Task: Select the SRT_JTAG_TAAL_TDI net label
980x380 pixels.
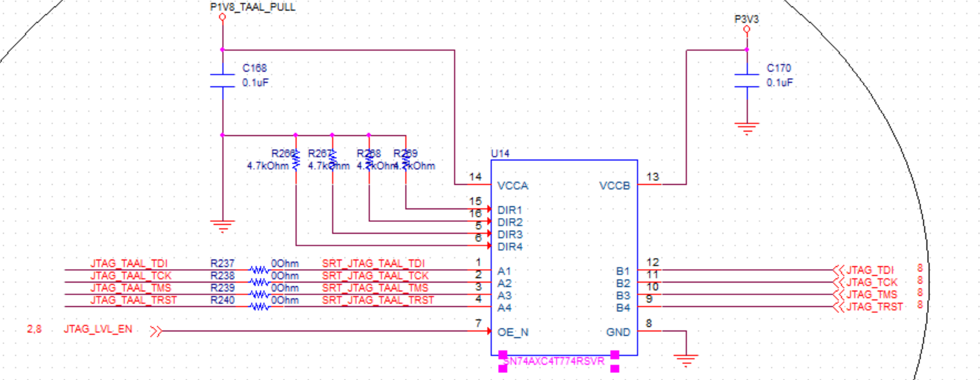Action: [373, 264]
